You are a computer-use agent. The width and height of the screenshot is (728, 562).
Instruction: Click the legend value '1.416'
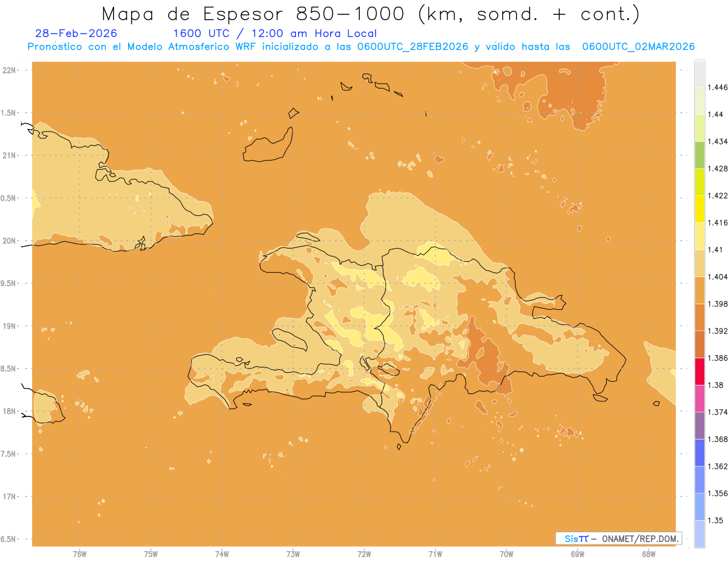[x=718, y=222]
